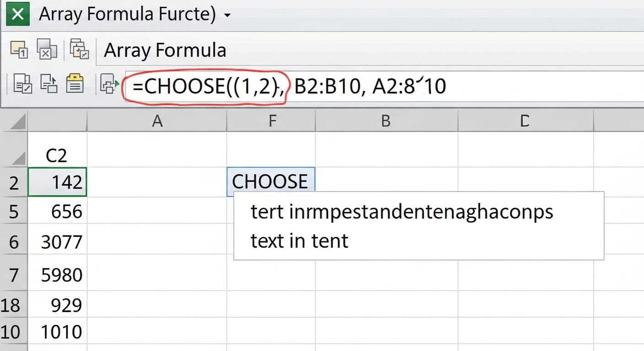Viewport: 644px width, 351px height.
Task: Click the paste special toolbar icon
Action: click(x=79, y=49)
